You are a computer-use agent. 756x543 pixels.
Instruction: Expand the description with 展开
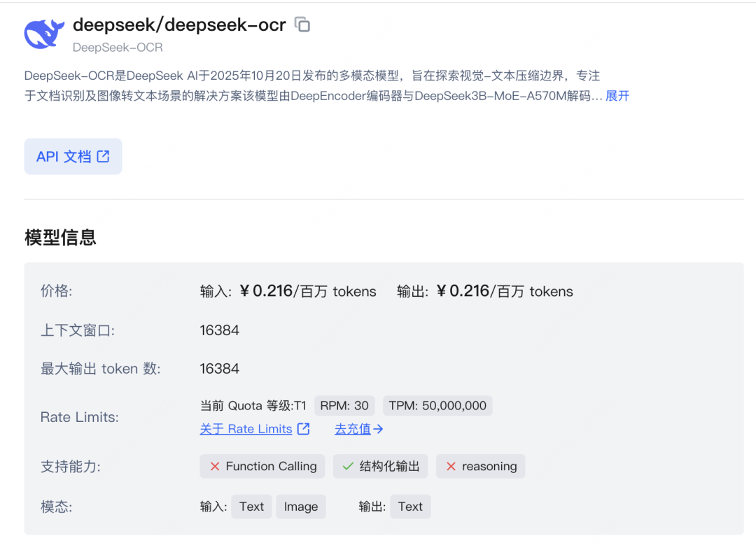[617, 96]
